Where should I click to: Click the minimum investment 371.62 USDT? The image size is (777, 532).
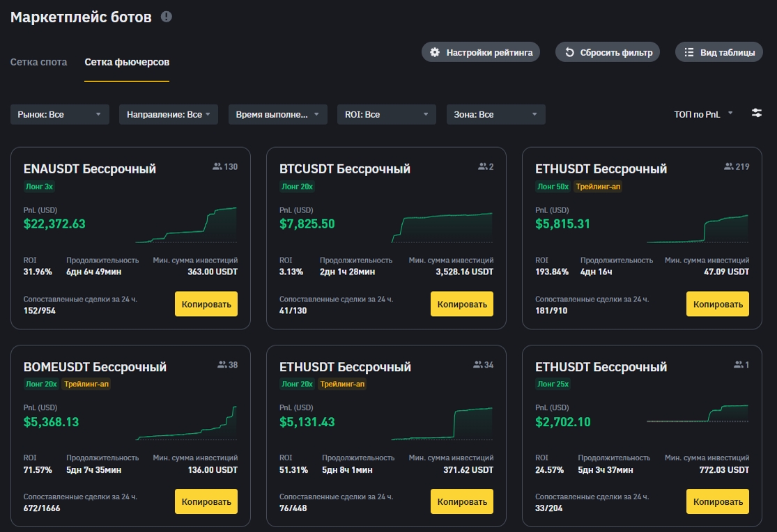(x=468, y=469)
